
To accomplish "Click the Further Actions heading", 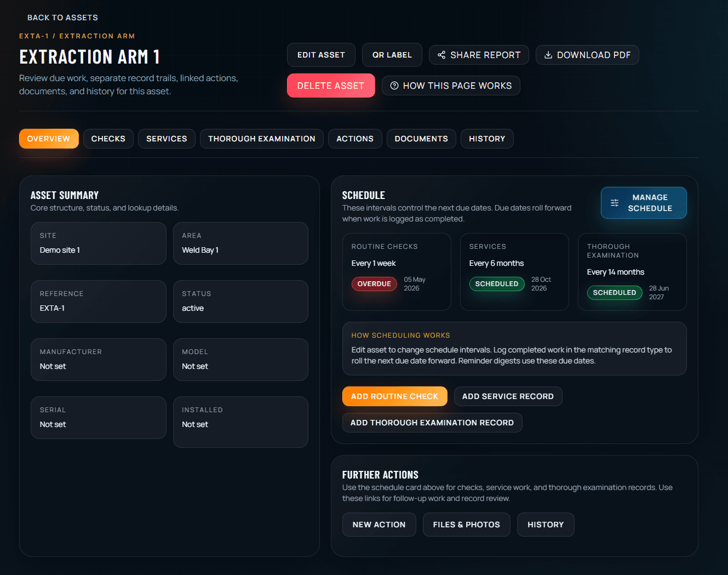I will coord(380,475).
